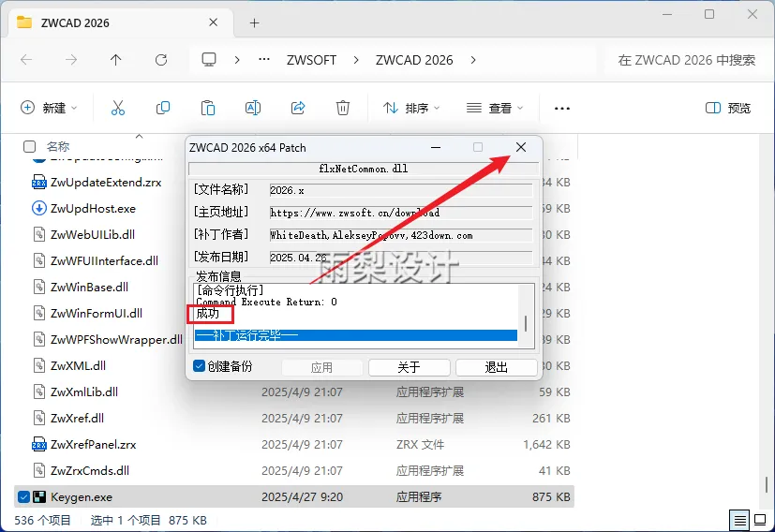Uncheck the Keygen.exe row checkbox
The height and width of the screenshot is (532, 775).
coord(23,497)
